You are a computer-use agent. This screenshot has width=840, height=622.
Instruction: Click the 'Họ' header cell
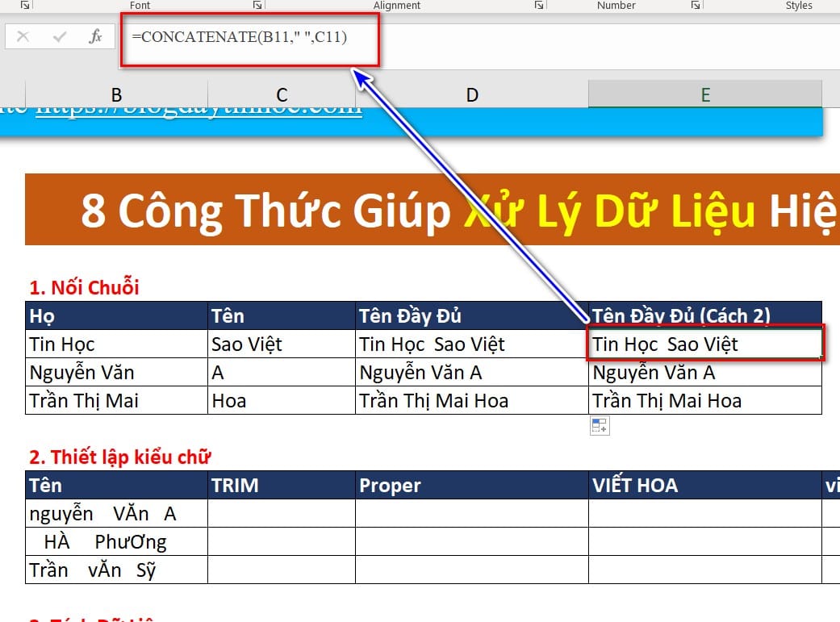pos(116,315)
